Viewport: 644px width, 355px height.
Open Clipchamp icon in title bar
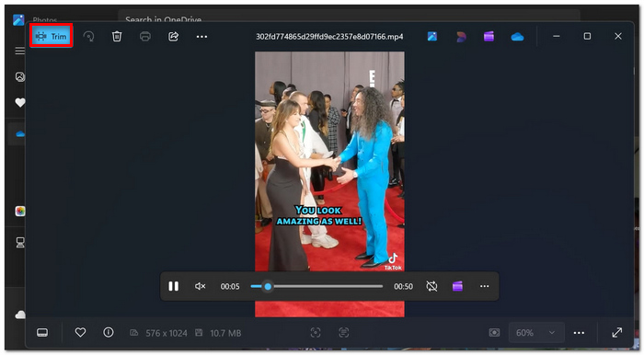pyautogui.click(x=489, y=37)
